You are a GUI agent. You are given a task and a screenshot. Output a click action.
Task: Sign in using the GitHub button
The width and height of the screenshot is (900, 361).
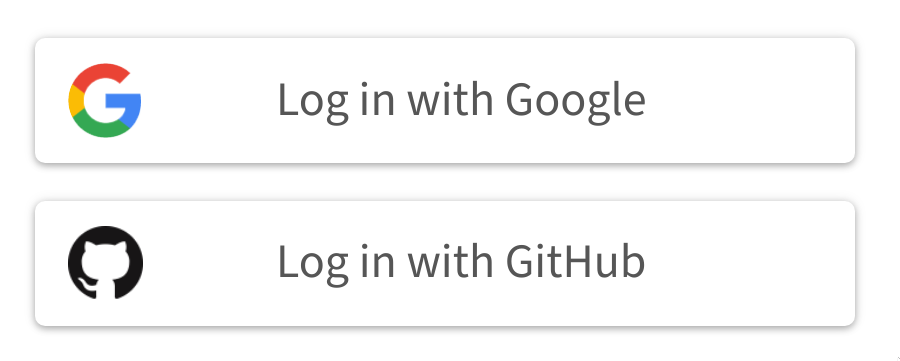445,263
